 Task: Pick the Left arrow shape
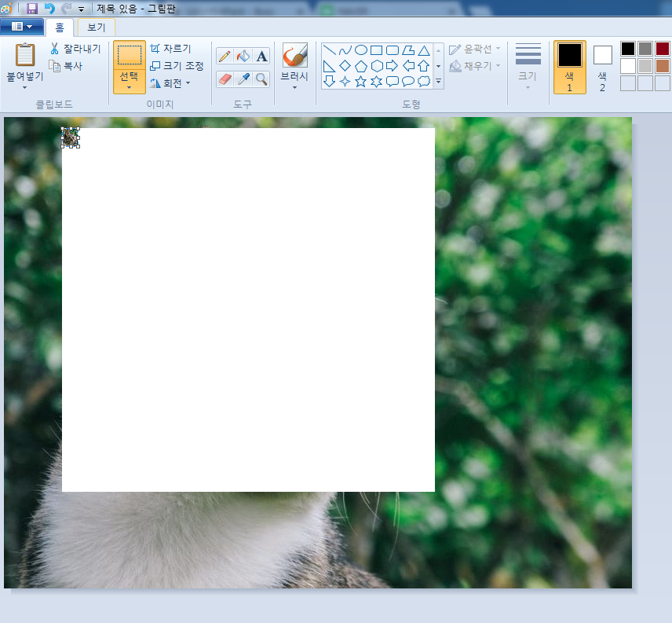click(408, 66)
